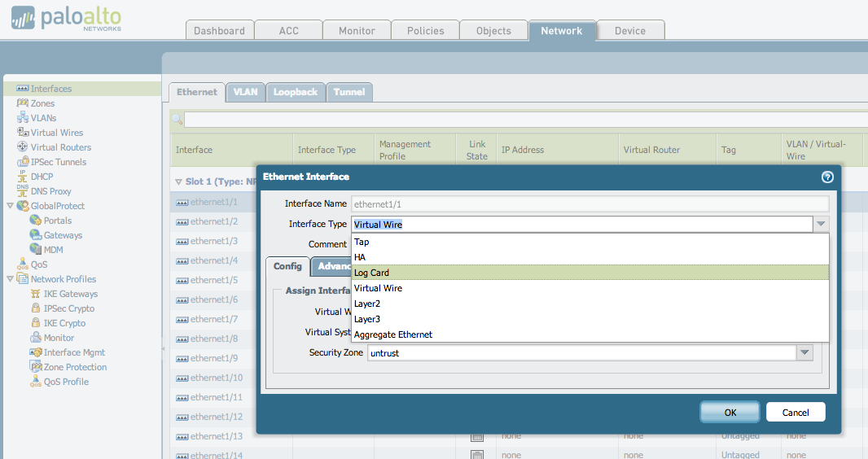Choose Log Card from interface type list
The width and height of the screenshot is (868, 459).
click(371, 273)
